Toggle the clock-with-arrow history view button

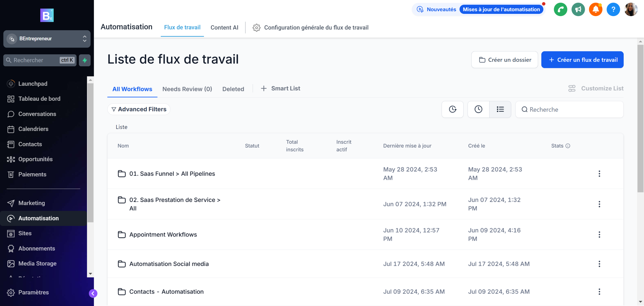(453, 109)
